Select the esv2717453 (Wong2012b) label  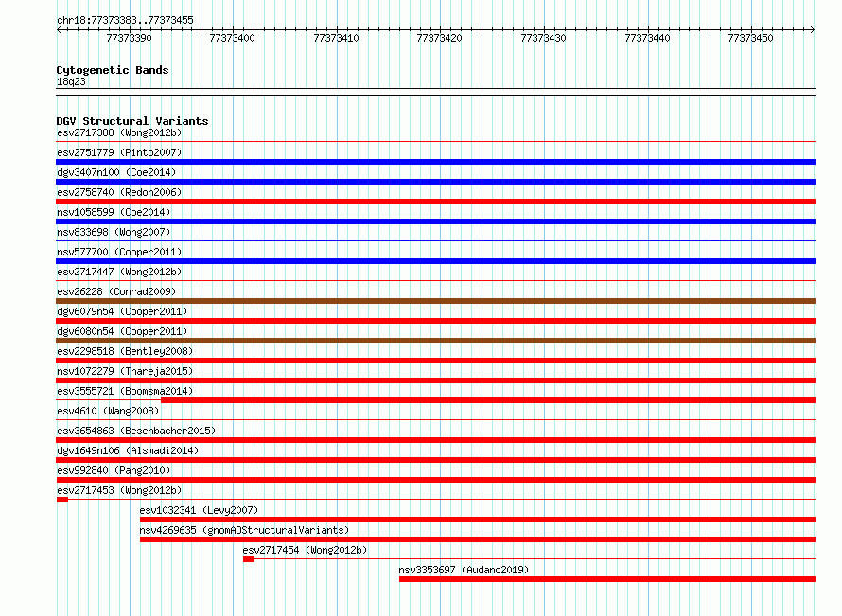tap(119, 490)
